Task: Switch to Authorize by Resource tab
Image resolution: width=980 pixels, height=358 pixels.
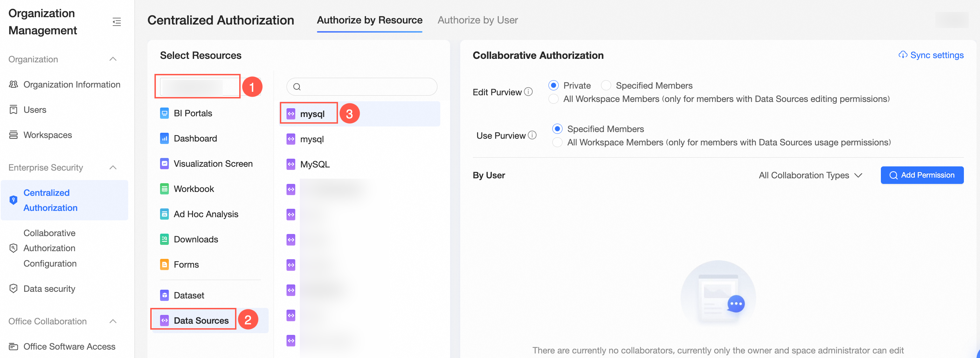Action: pos(370,20)
